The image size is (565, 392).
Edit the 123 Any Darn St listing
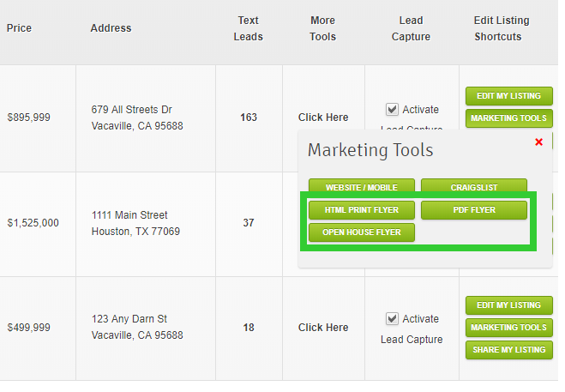coord(508,305)
